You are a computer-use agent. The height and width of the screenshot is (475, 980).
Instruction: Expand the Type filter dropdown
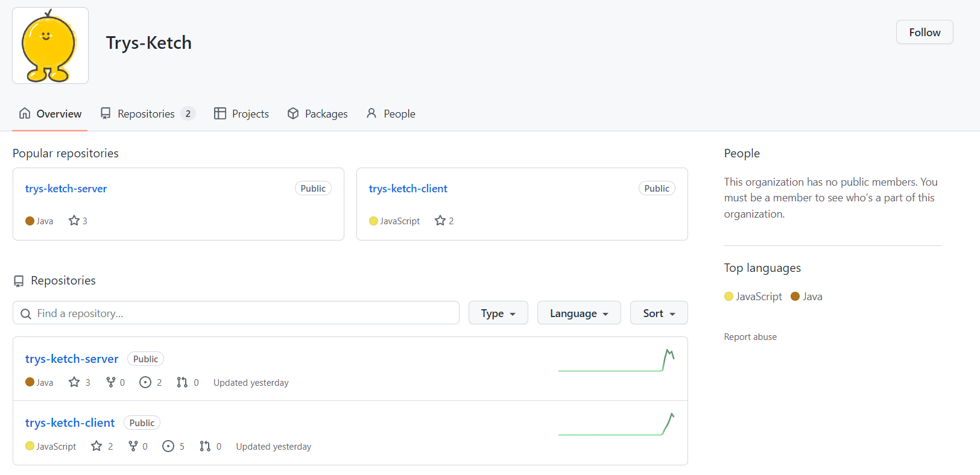point(498,313)
